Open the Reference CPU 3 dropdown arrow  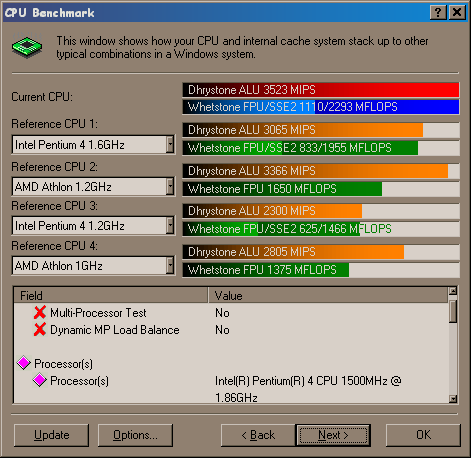(x=170, y=226)
